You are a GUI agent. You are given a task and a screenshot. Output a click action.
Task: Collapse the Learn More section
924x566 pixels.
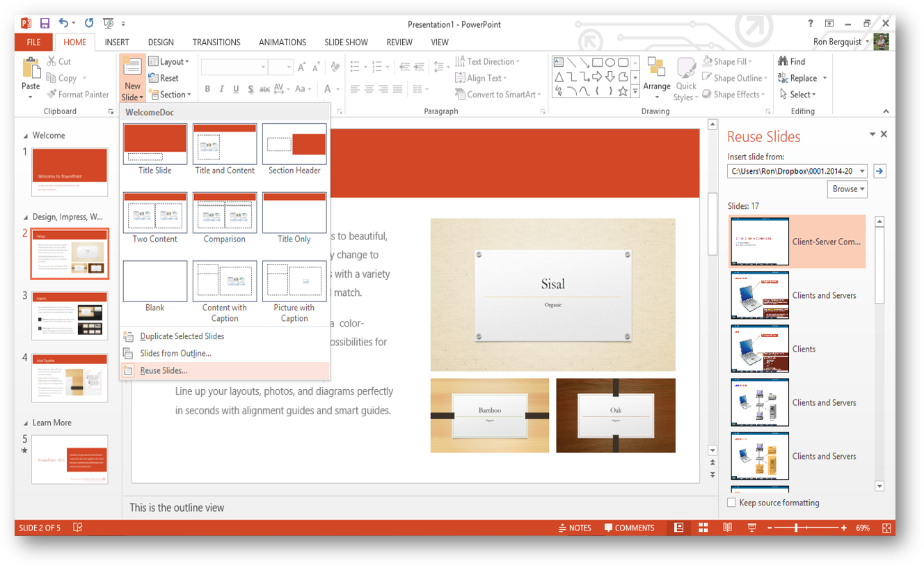26,423
